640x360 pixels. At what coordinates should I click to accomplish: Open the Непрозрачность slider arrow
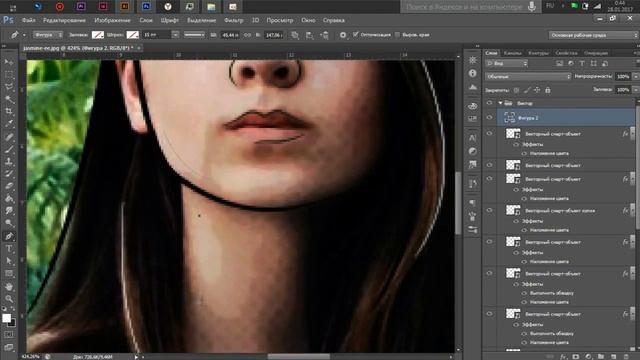tap(635, 76)
